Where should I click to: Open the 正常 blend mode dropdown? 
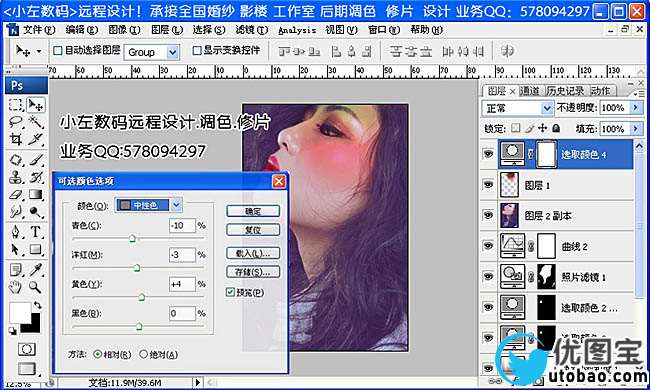pos(518,108)
